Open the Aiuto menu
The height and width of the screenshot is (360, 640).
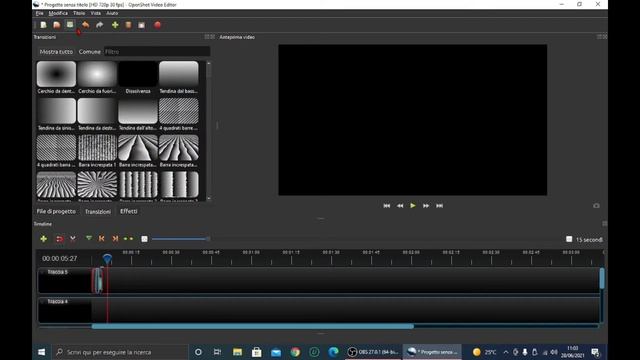(112, 13)
